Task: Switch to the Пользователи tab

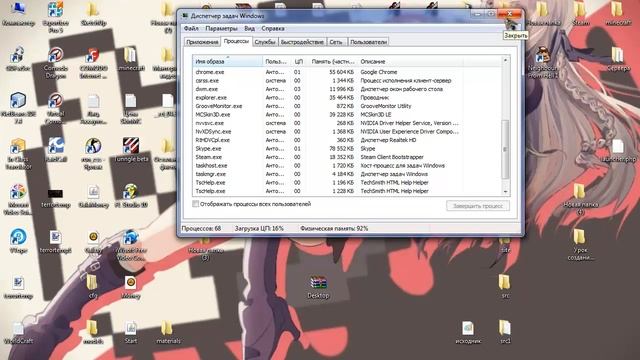Action: click(368, 42)
